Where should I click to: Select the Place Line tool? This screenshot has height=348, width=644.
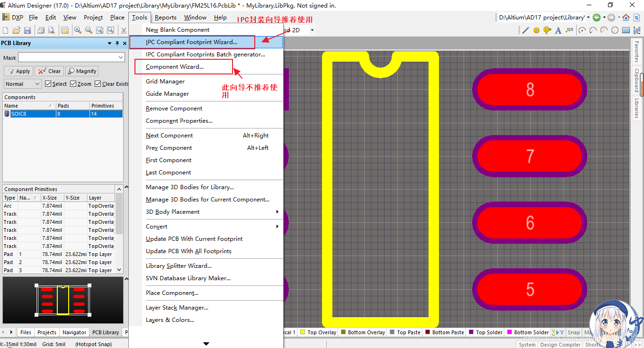pos(525,30)
